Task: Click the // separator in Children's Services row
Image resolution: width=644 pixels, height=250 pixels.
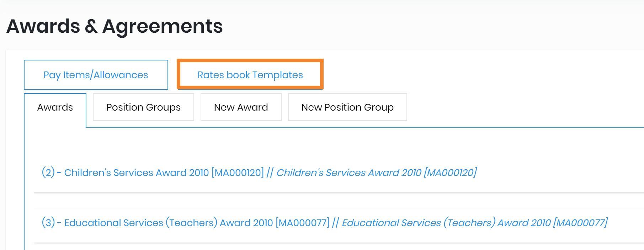Action: pos(270,173)
